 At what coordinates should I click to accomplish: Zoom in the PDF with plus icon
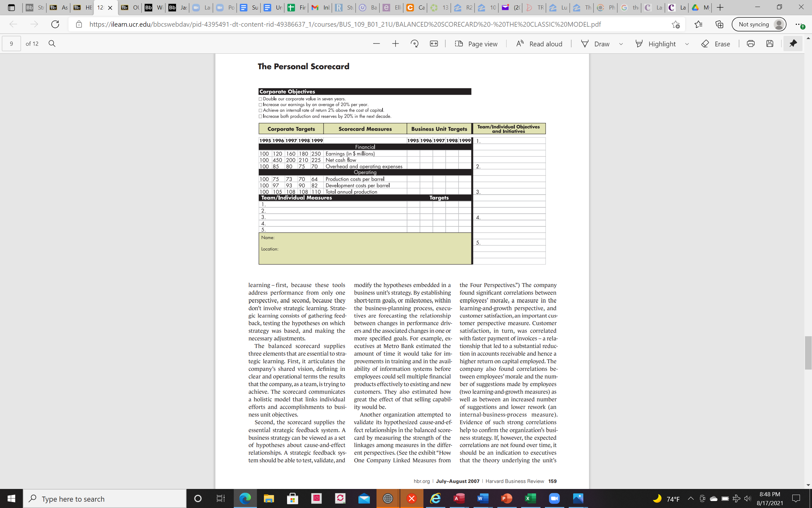point(395,44)
